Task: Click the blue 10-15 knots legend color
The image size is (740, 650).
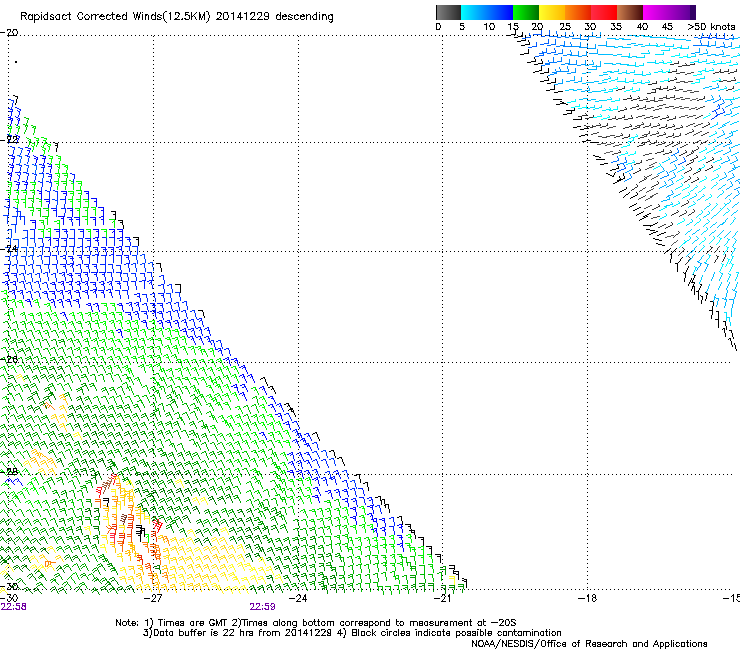Action: point(500,12)
